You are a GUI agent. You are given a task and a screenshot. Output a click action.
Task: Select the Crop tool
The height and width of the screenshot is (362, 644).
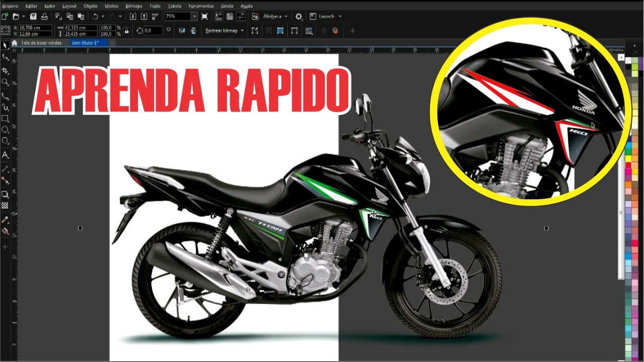coord(5,70)
